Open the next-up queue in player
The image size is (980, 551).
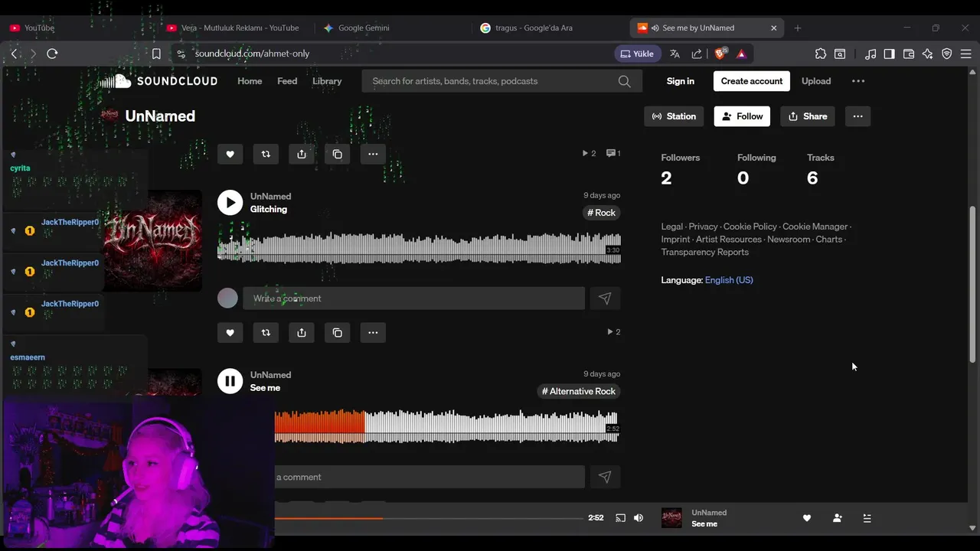(867, 518)
